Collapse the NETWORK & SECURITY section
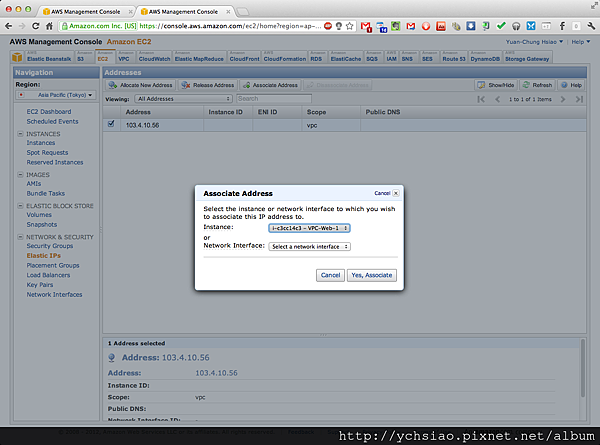 [20, 237]
